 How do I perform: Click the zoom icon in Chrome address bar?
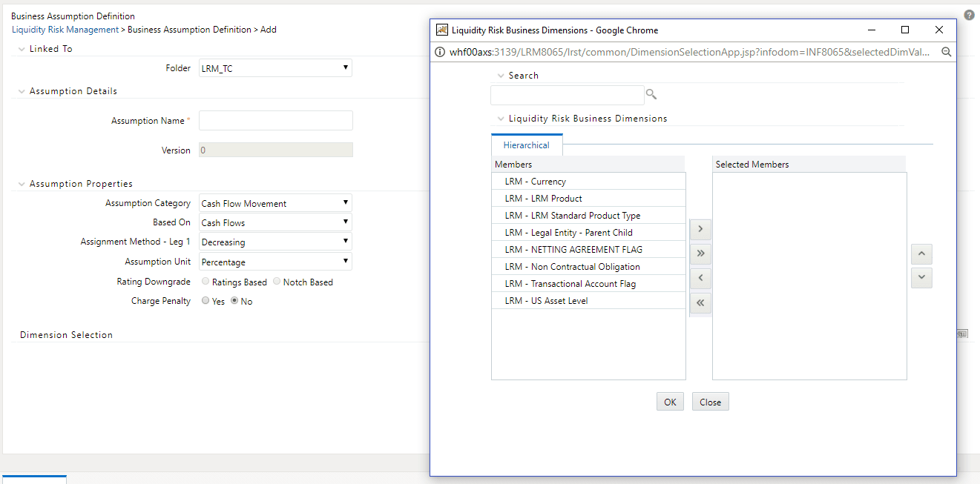946,52
